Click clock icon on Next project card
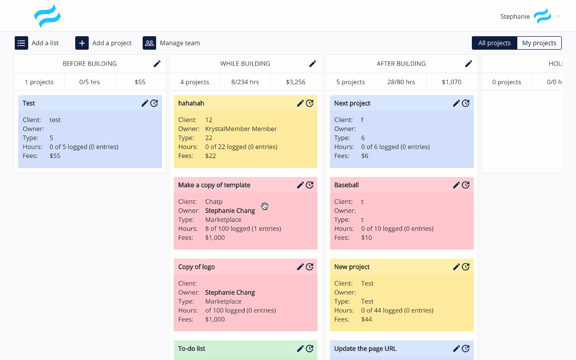The image size is (576, 360). pos(465,103)
